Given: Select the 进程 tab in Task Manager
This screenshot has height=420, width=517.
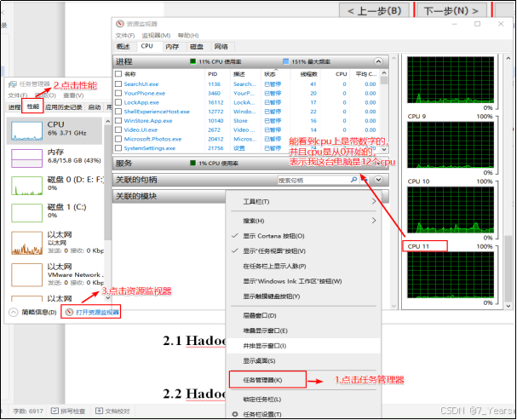Looking at the screenshot, I should click(14, 107).
